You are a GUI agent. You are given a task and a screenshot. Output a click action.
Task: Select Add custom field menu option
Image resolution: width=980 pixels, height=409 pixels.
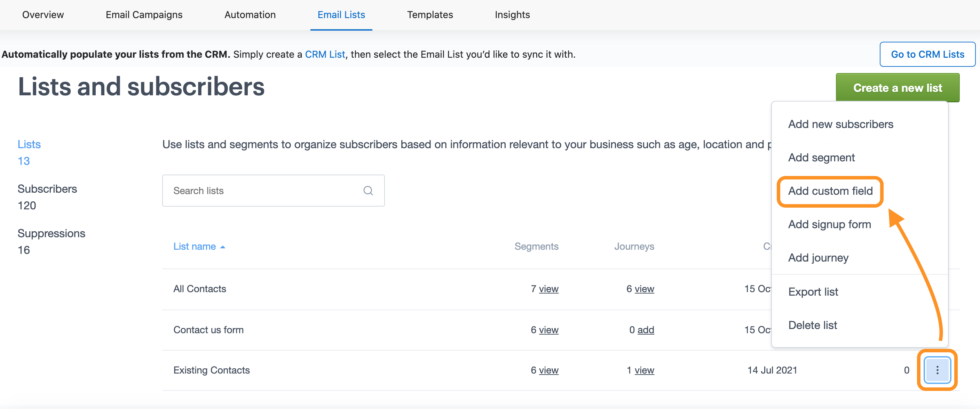click(x=830, y=191)
